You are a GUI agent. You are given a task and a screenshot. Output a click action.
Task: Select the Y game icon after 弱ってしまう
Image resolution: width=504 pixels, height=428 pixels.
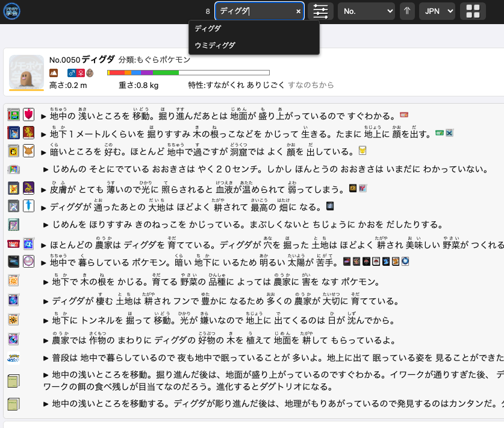point(362,188)
